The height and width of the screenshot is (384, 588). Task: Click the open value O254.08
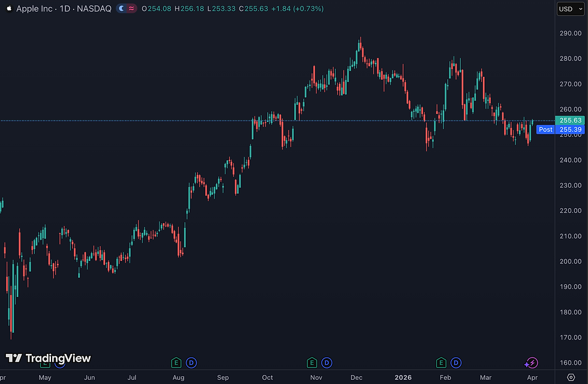tap(157, 8)
